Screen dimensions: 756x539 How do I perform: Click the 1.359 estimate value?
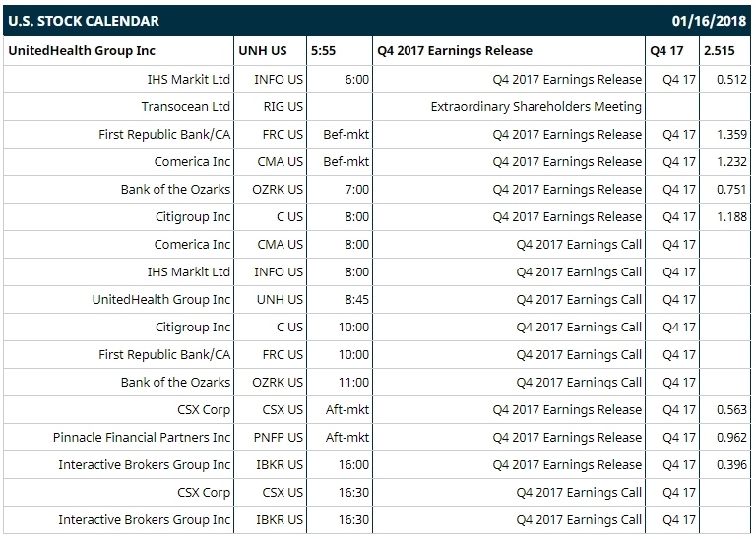point(731,134)
